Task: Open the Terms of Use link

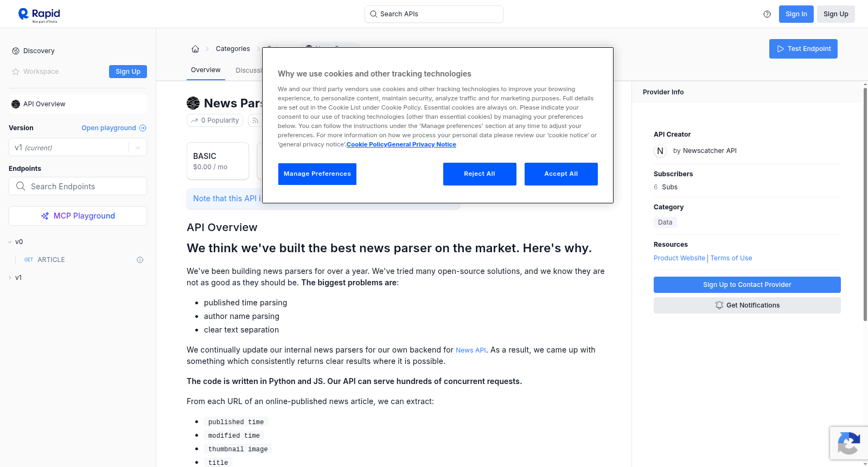Action: (731, 258)
